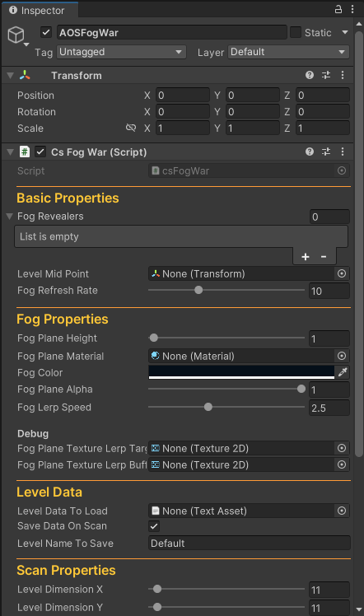Click the Fog Color swatch
Image resolution: width=364 pixels, height=616 pixels.
[241, 372]
